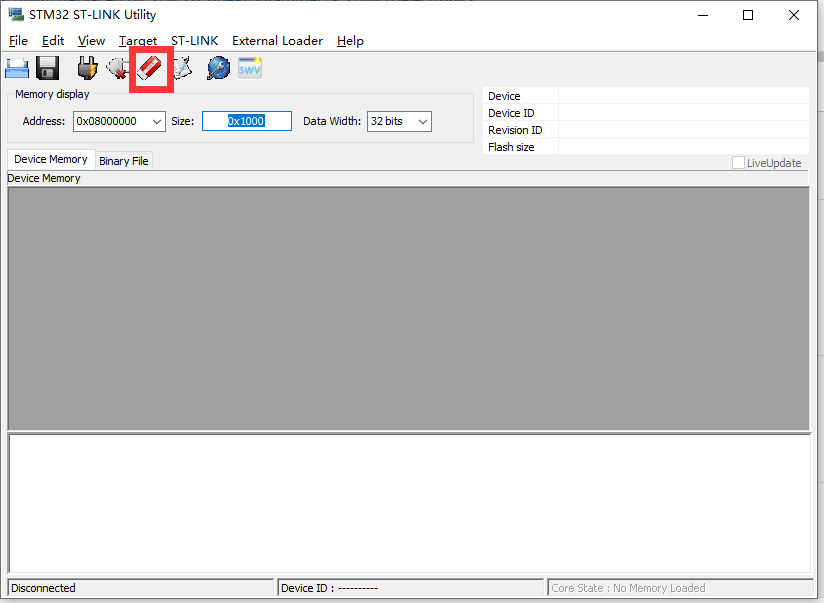This screenshot has width=824, height=603.
Task: Click the Device ID status bar entry
Action: tap(410, 588)
